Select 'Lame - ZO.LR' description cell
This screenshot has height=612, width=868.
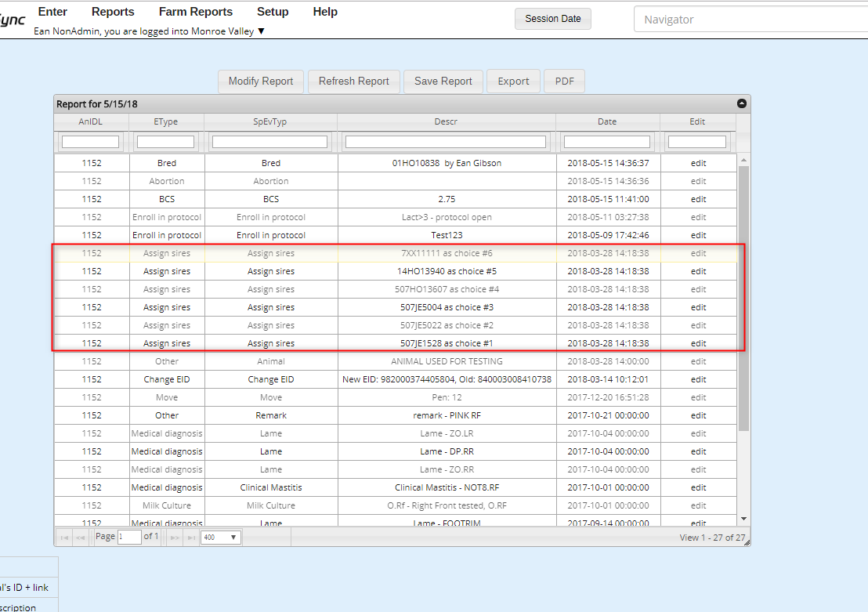(x=447, y=433)
